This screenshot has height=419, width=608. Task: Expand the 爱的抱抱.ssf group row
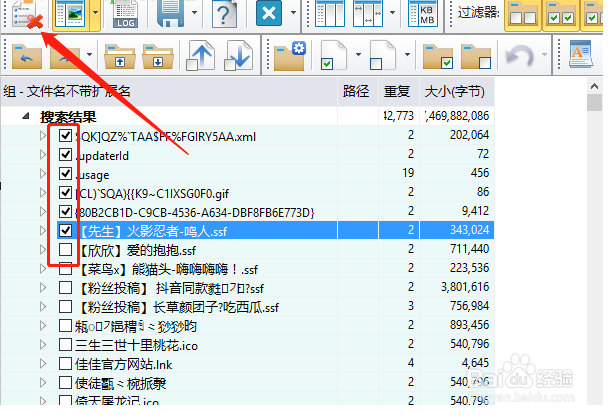(43, 250)
